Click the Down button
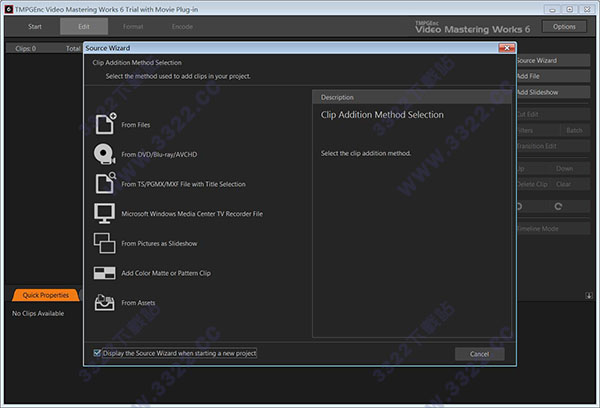Viewport: 600px width, 408px height. 564,168
